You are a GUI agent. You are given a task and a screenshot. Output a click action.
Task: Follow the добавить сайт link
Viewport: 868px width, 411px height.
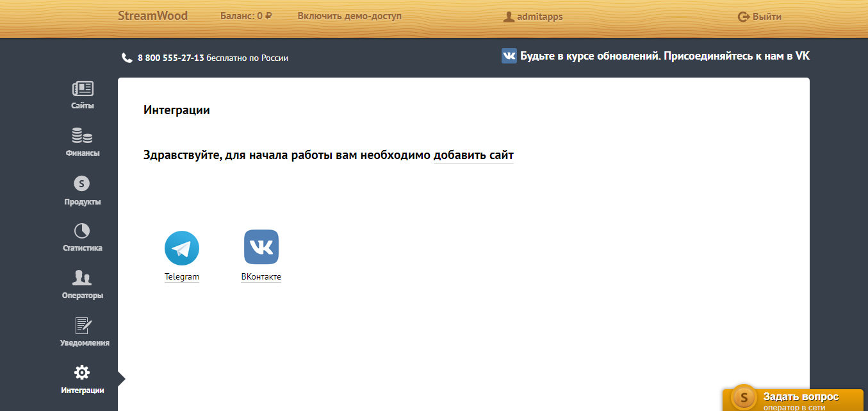pos(473,155)
